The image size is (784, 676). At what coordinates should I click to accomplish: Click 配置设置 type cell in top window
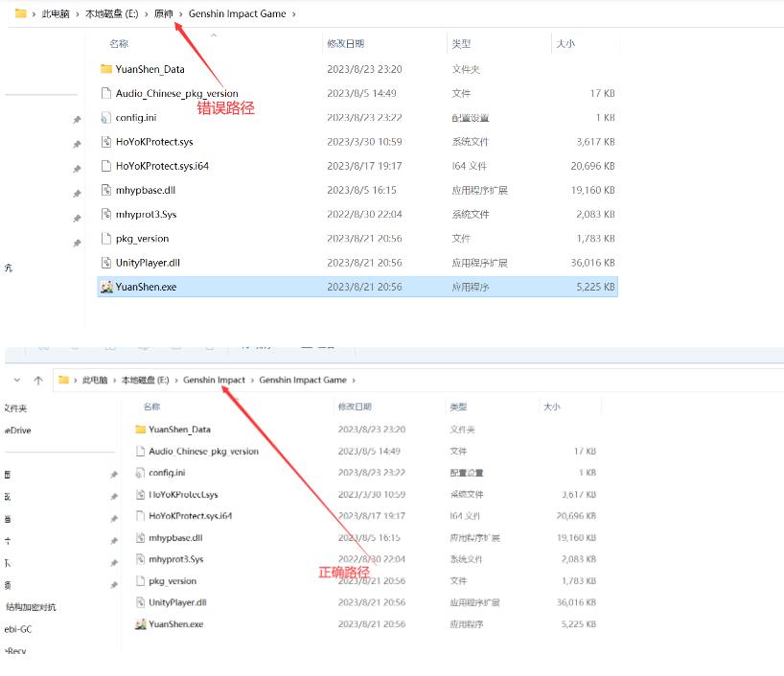pyautogui.click(x=470, y=118)
